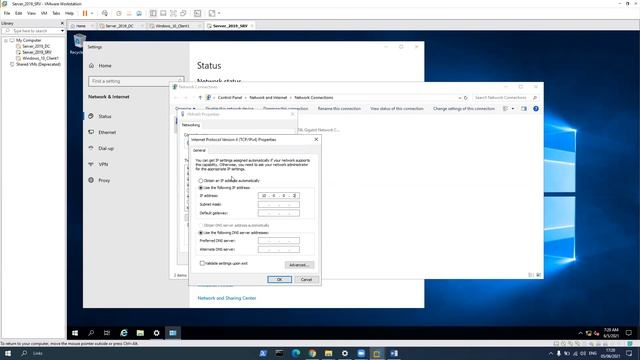Click the Subnet mask input field
The width and height of the screenshot is (640, 360).
coord(279,204)
